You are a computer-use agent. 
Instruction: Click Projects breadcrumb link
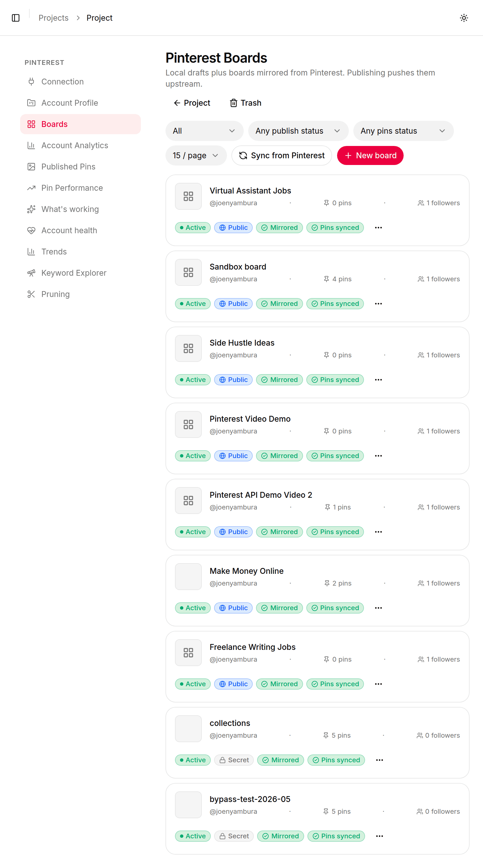click(x=54, y=18)
